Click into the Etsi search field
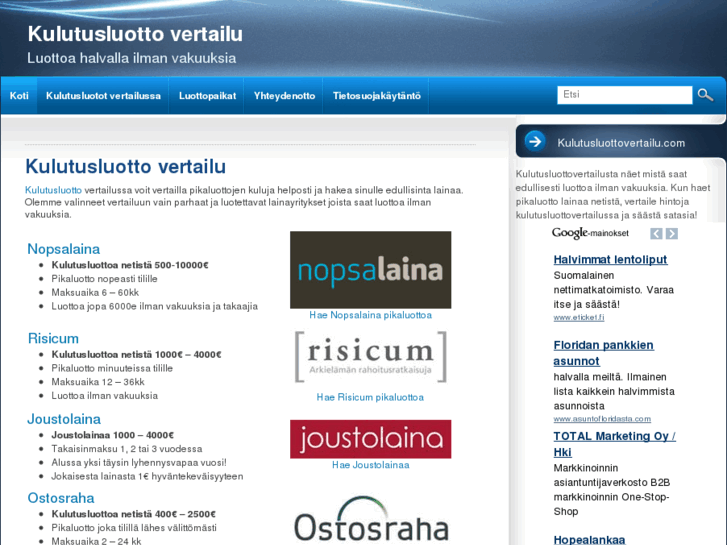Viewport: 727px width, 545px height. point(625,95)
